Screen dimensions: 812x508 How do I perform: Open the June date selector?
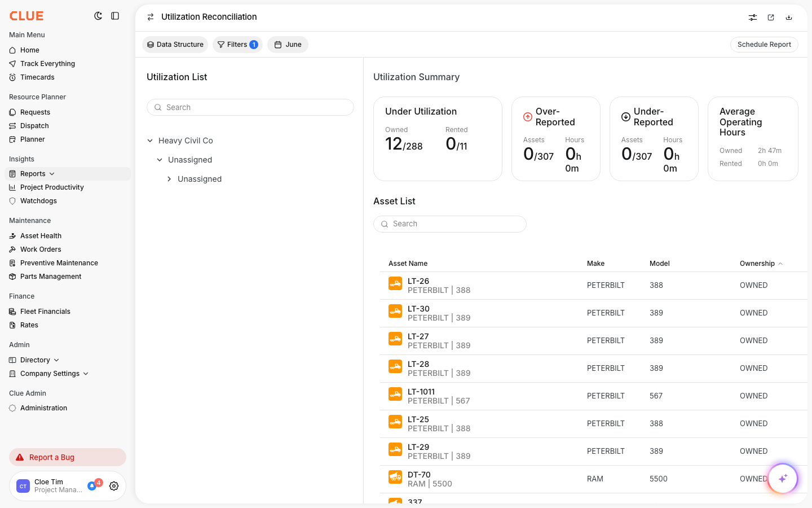[288, 45]
